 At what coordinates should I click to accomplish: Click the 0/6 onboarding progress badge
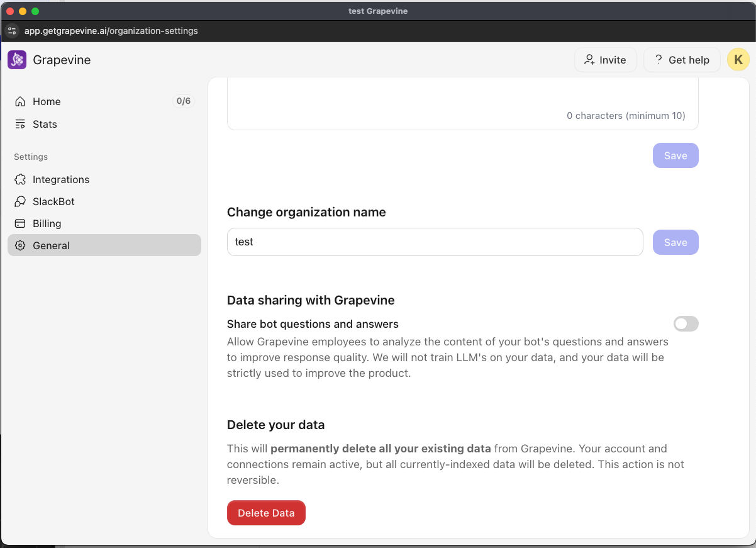click(x=184, y=101)
